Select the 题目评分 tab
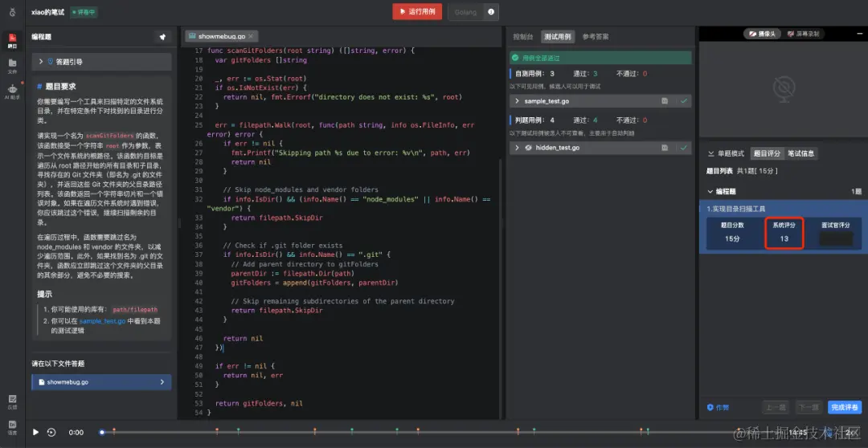The image size is (868, 448). [767, 153]
